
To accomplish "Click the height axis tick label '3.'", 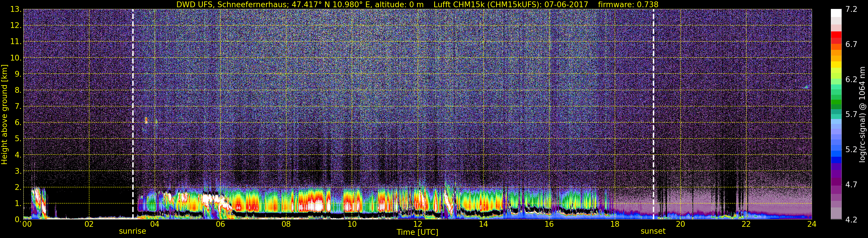I will click(x=18, y=171).
